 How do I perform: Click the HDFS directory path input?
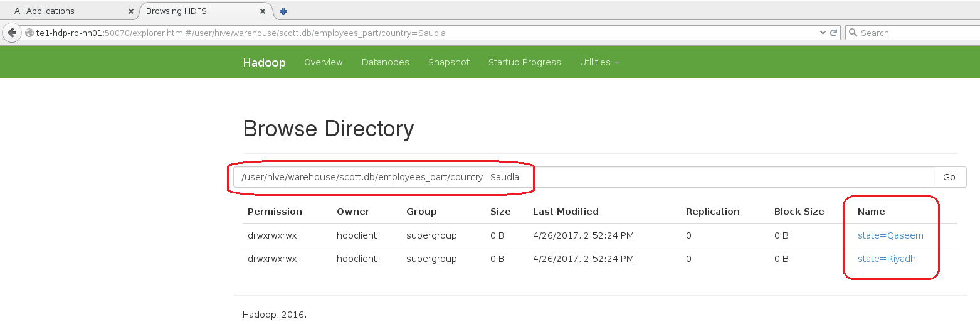coord(584,177)
